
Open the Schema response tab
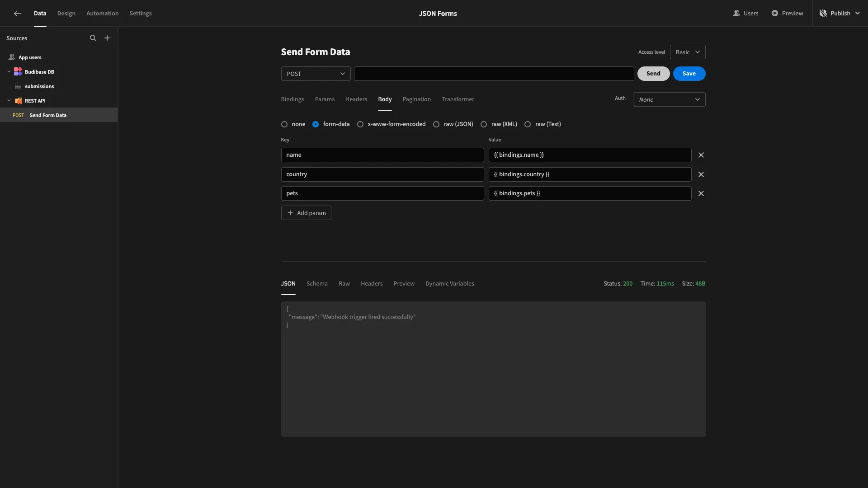coord(317,284)
